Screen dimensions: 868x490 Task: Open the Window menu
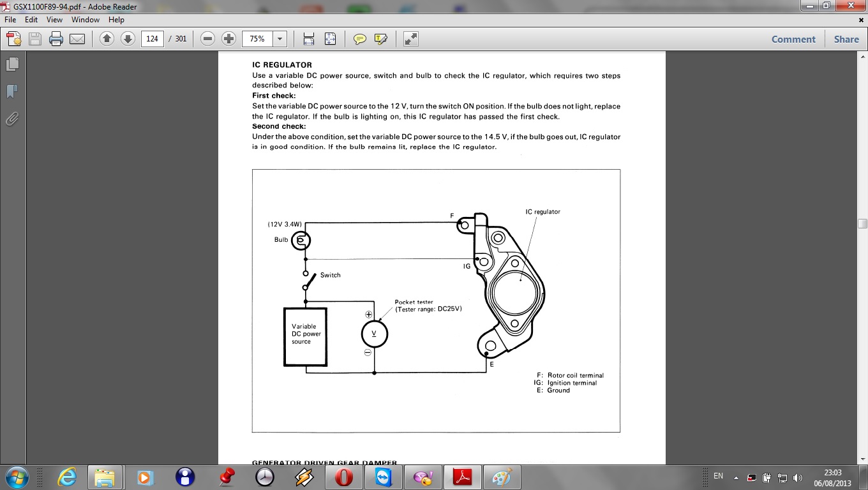[x=85, y=20]
